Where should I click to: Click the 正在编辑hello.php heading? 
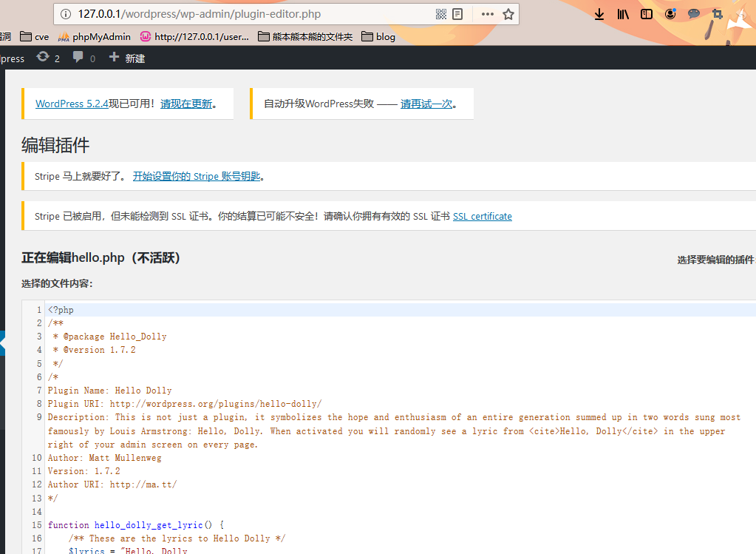(101, 257)
